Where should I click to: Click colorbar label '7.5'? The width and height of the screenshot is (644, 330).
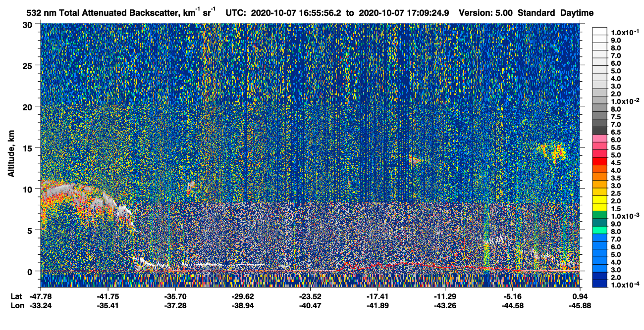pyautogui.click(x=616, y=117)
